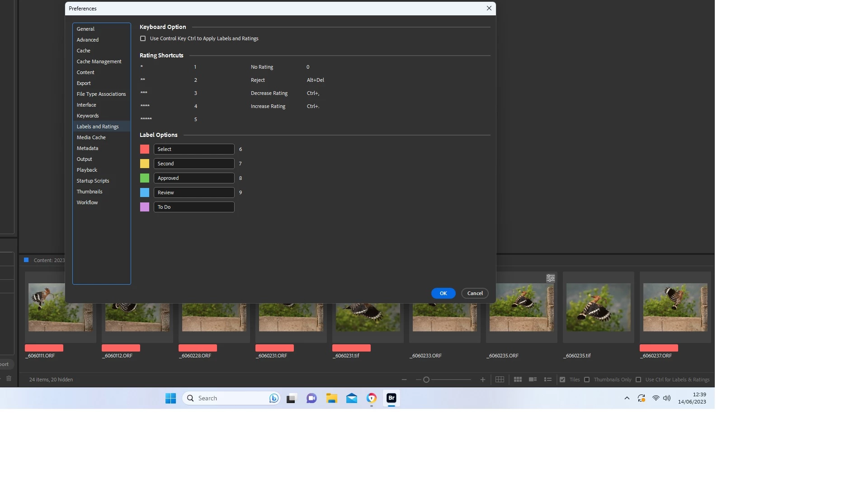Show hidden system tray icons chevron
The height and width of the screenshot is (488, 868).
coord(627,398)
